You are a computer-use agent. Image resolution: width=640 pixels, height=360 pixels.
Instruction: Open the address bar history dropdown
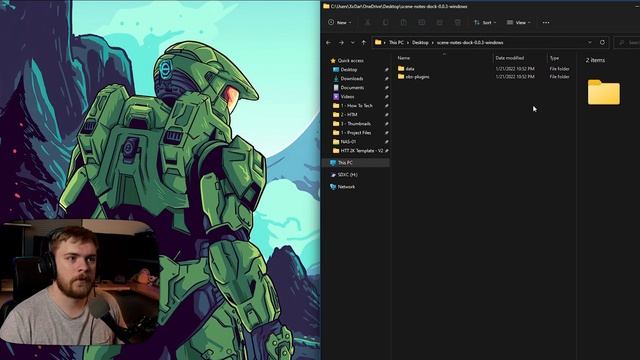589,42
